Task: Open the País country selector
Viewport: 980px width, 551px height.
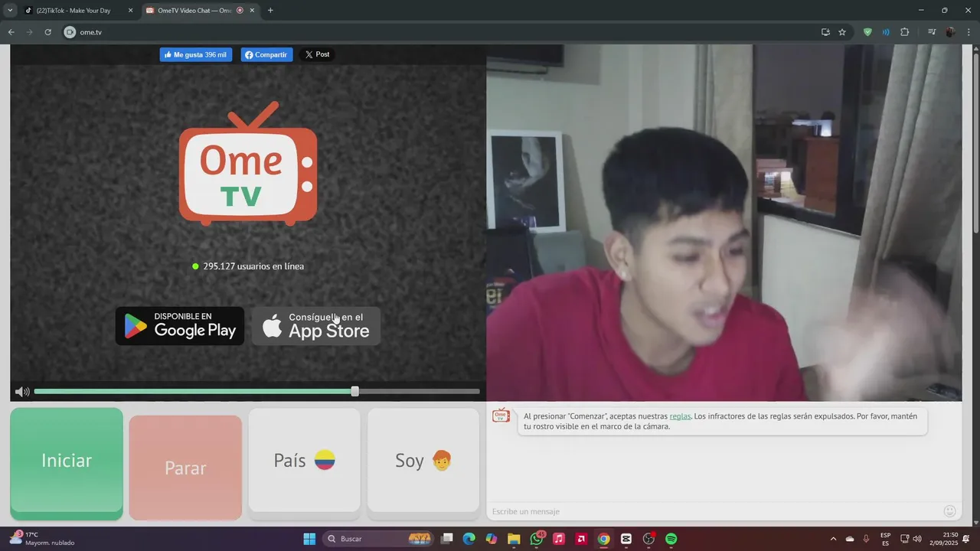Action: [x=305, y=461]
